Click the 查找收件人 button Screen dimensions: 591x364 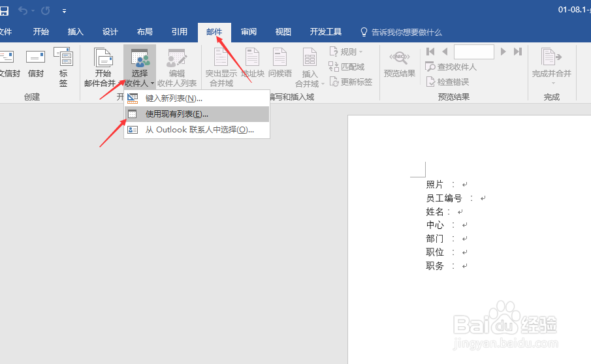451,67
